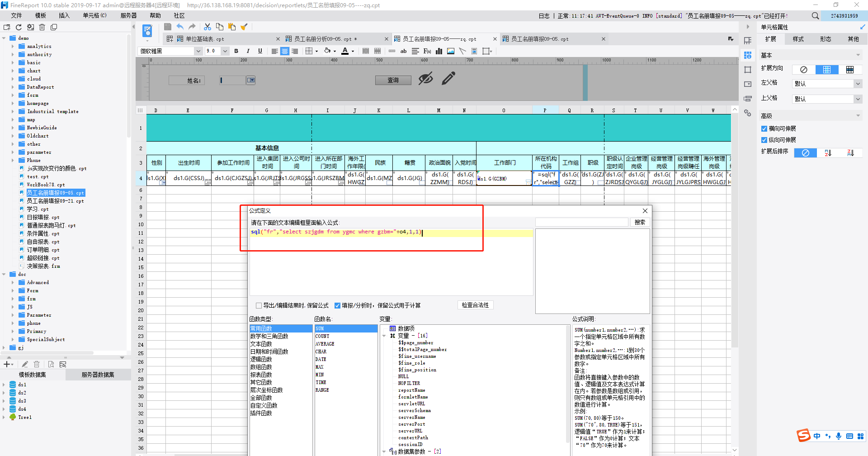868x456 pixels.
Task: Click new folder icon in file panel
Action: click(x=7, y=27)
